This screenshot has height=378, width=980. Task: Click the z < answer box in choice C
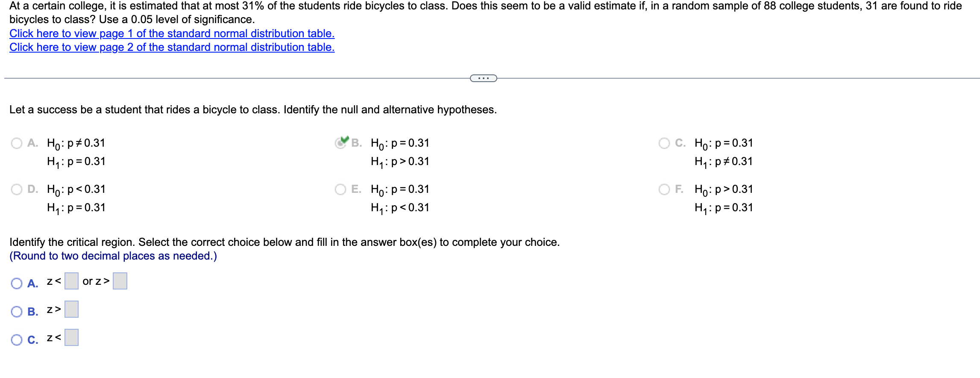tap(71, 337)
